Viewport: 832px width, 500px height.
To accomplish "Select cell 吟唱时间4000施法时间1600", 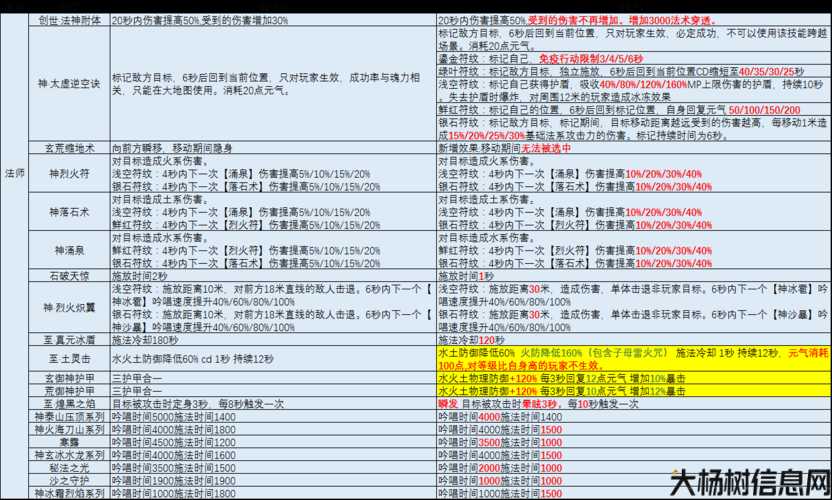I will (x=273, y=455).
